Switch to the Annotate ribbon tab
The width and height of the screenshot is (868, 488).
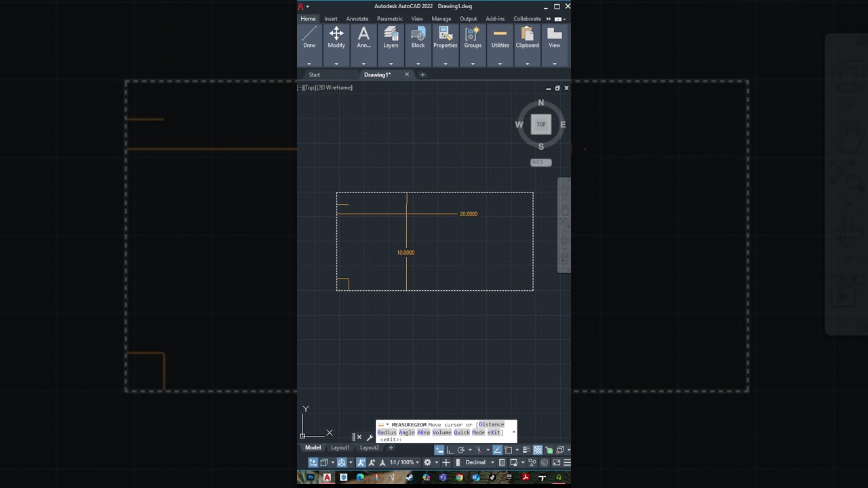(x=357, y=19)
